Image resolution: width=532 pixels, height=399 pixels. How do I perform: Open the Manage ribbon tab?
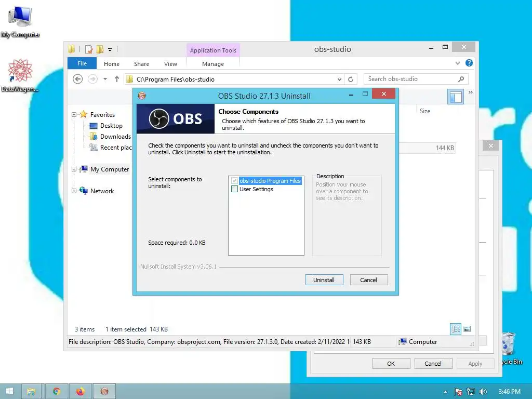coord(213,64)
